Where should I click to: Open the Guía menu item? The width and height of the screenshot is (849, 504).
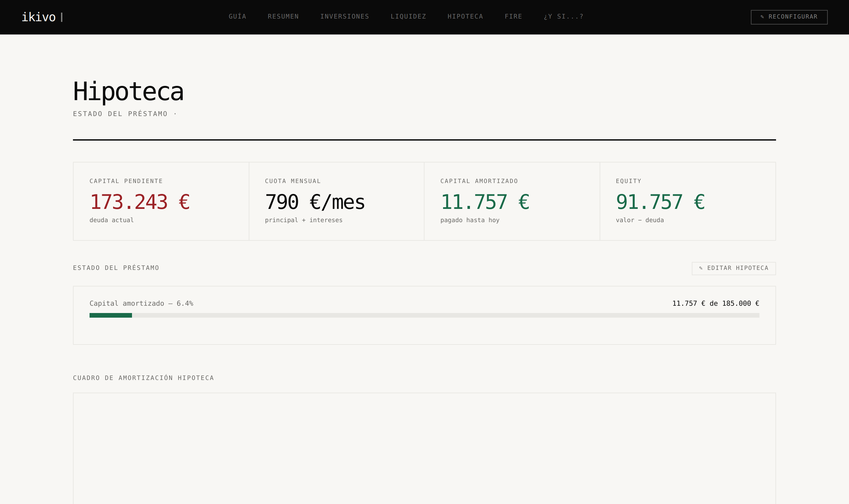click(x=237, y=16)
